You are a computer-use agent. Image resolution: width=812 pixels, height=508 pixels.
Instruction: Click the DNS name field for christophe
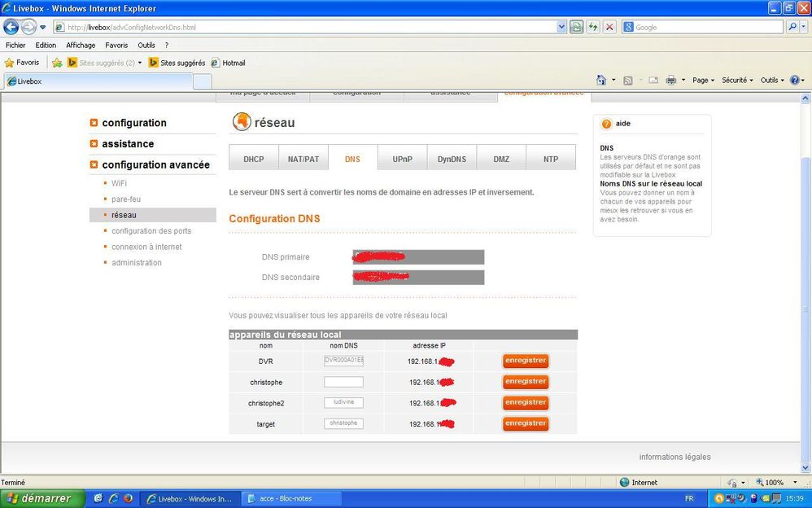(343, 382)
